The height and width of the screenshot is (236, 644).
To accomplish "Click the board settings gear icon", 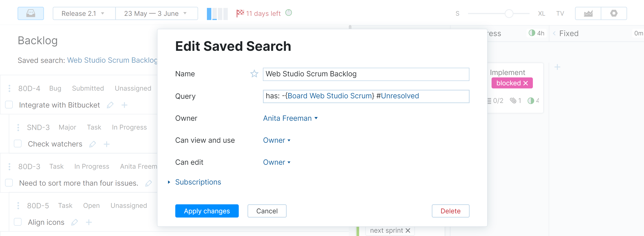I will click(614, 13).
